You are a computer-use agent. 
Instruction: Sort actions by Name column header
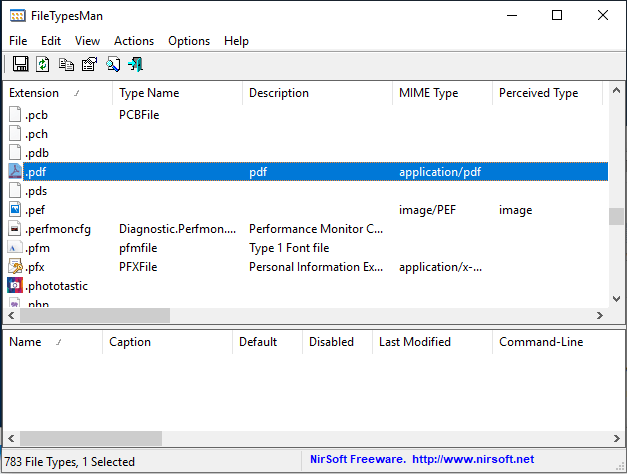point(53,342)
